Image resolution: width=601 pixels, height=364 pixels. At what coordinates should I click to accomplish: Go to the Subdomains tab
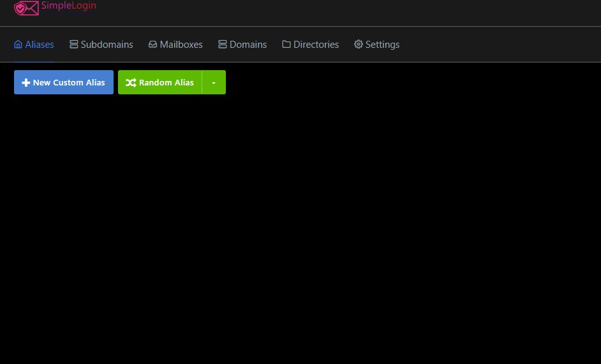point(101,45)
